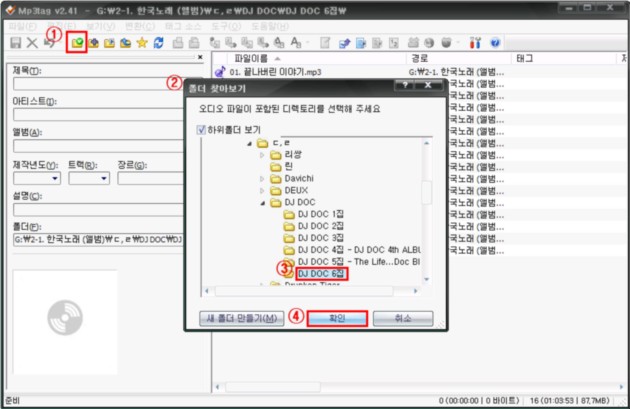
Task: Select the DJ DOC 4집 folder
Action: pos(359,250)
